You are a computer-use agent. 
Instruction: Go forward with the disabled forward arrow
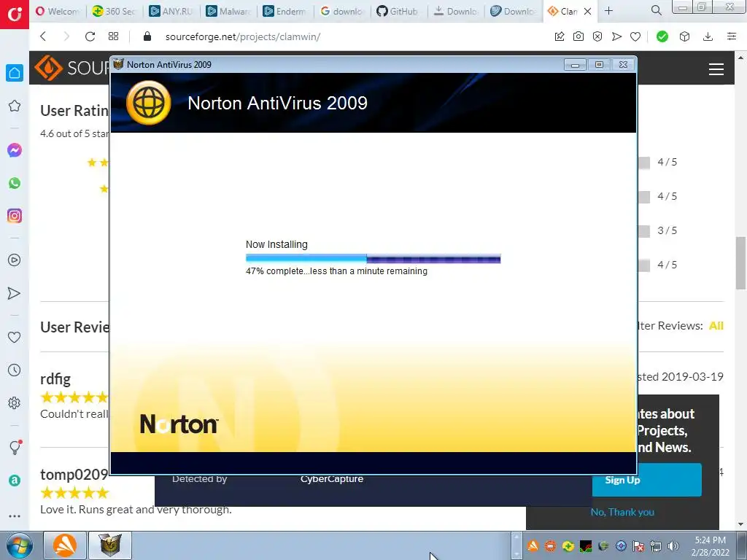click(x=66, y=36)
